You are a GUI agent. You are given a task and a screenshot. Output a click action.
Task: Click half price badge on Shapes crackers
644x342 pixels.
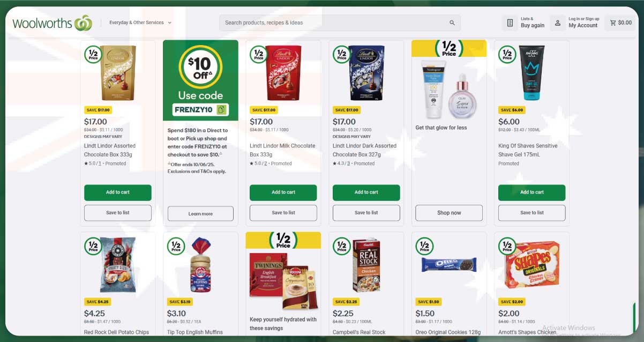pyautogui.click(x=507, y=247)
